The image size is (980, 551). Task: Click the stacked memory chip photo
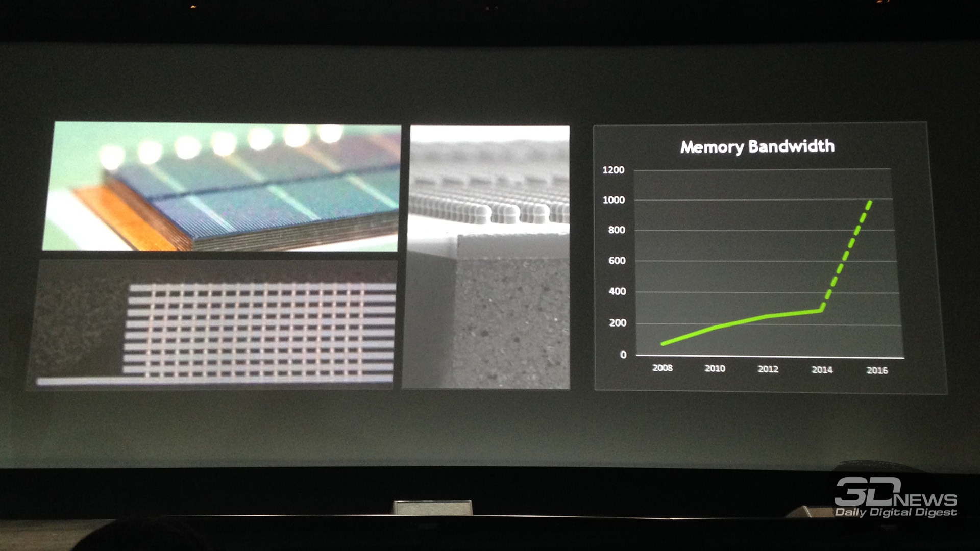pyautogui.click(x=222, y=187)
